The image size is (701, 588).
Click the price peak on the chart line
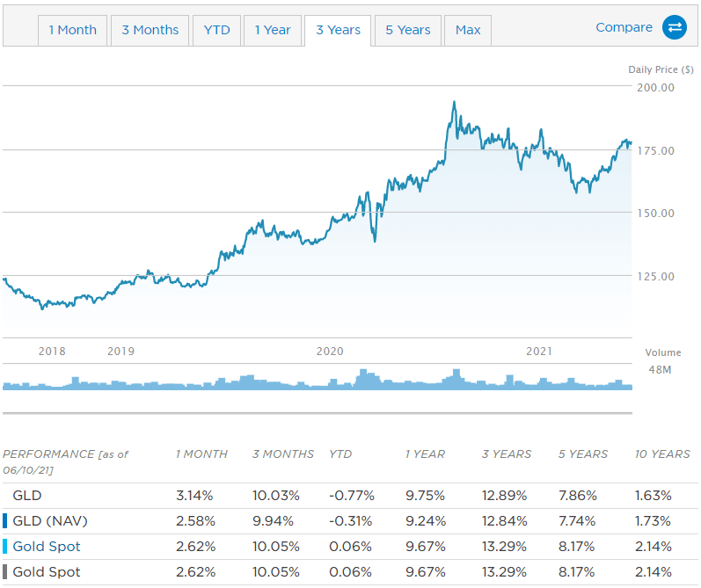pyautogui.click(x=454, y=102)
